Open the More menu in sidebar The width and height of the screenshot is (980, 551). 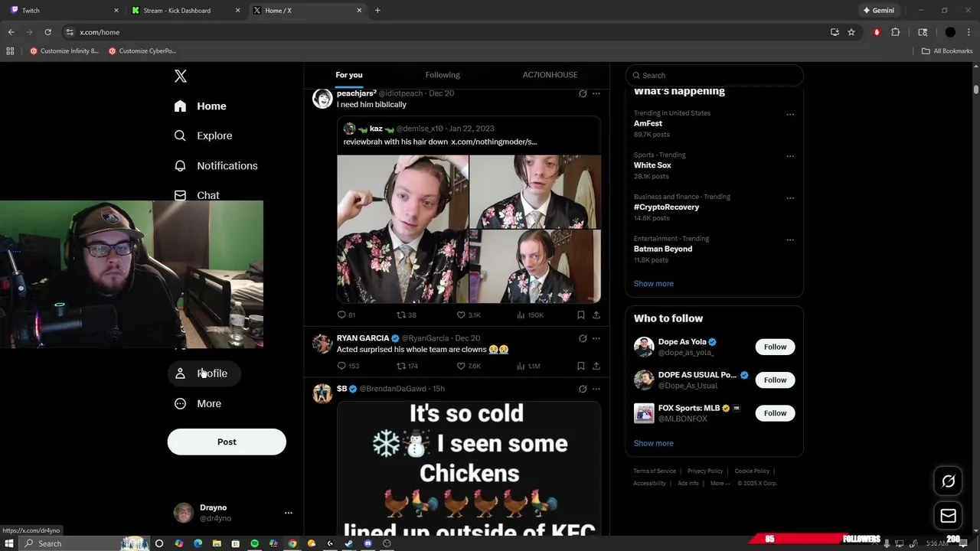(x=198, y=403)
